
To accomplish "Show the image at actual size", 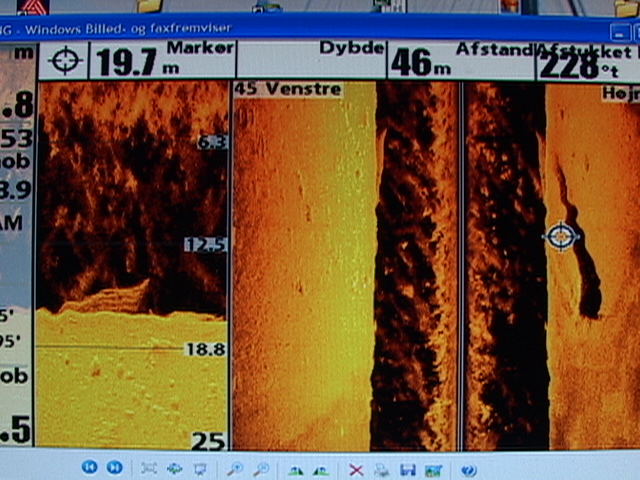I will point(174,468).
